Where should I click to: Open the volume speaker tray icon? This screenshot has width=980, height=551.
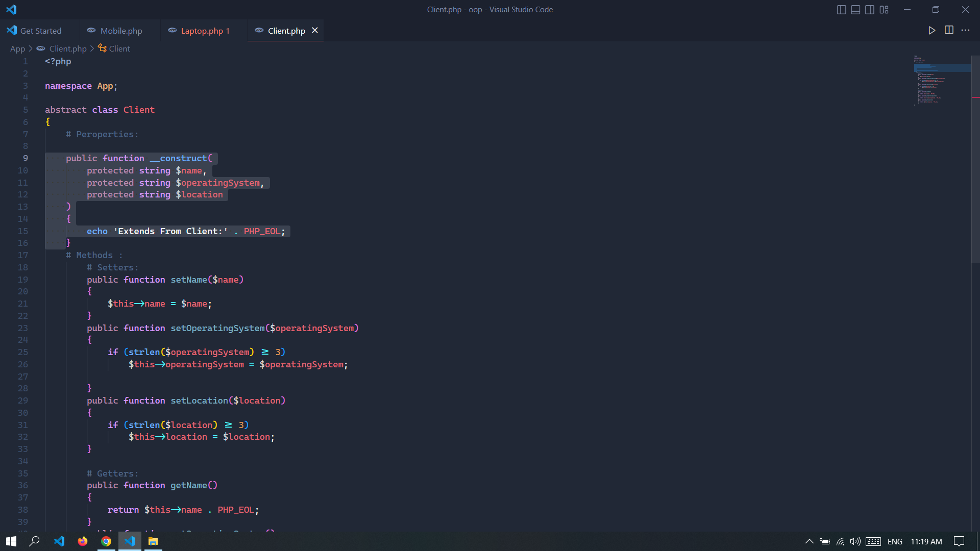point(855,541)
